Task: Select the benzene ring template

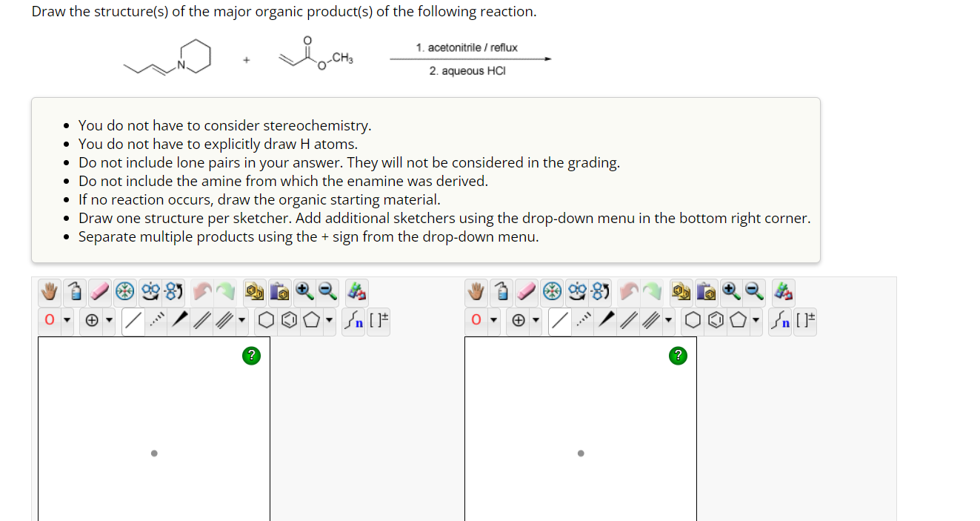Action: click(289, 321)
